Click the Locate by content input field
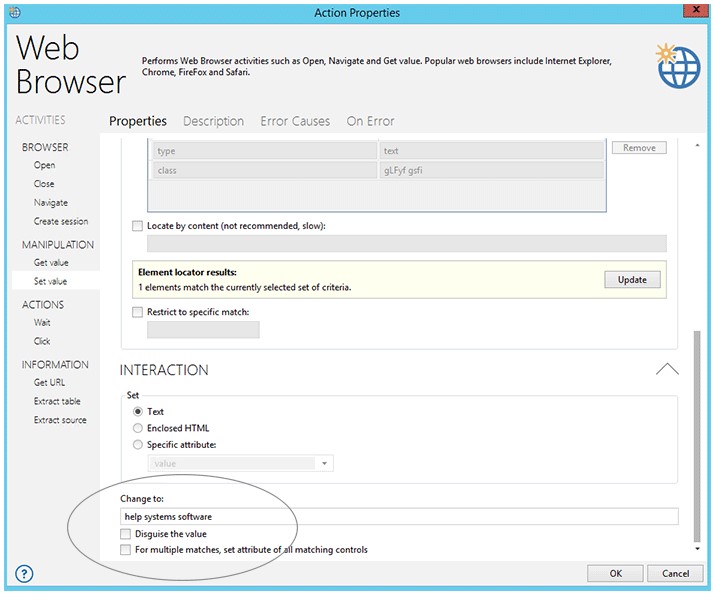 (x=407, y=244)
